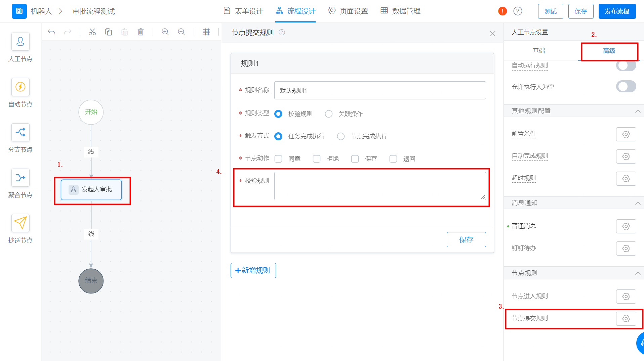Click the header 保存 button
Viewport: 644px width, 361px height.
581,11
